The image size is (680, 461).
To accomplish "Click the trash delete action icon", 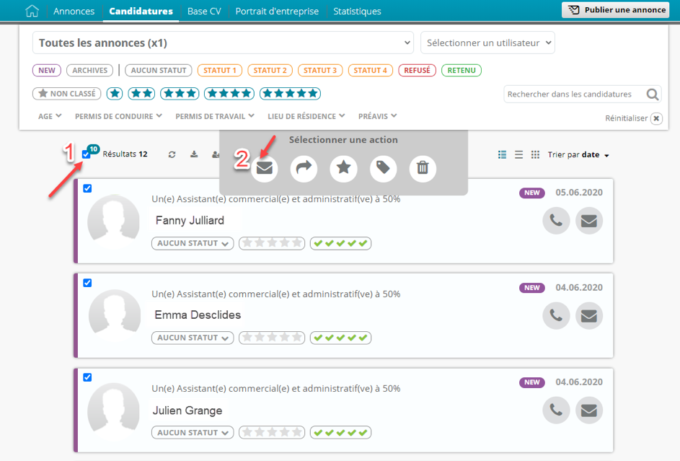I will [423, 168].
